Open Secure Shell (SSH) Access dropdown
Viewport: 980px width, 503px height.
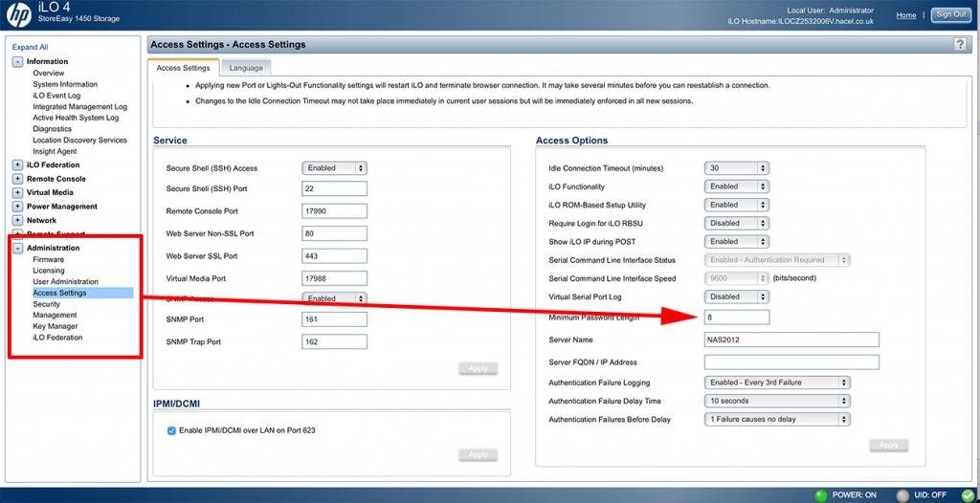334,168
